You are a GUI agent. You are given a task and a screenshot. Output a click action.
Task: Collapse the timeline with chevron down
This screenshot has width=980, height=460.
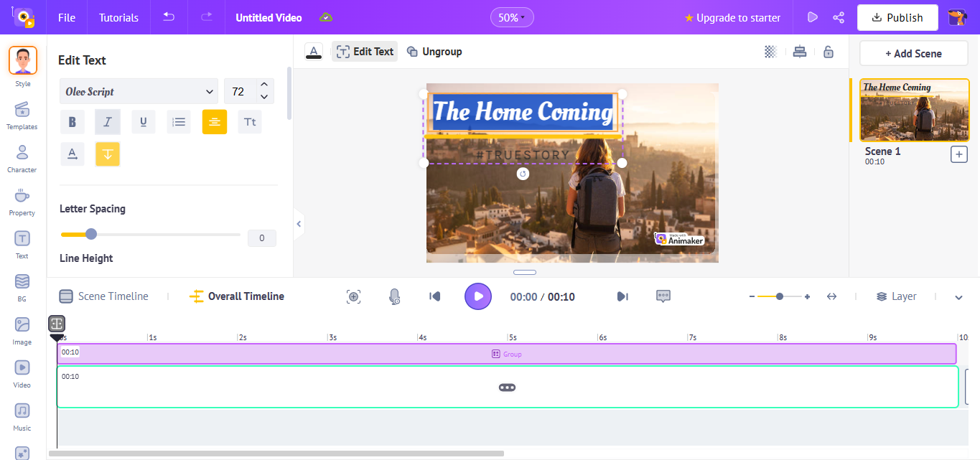958,297
